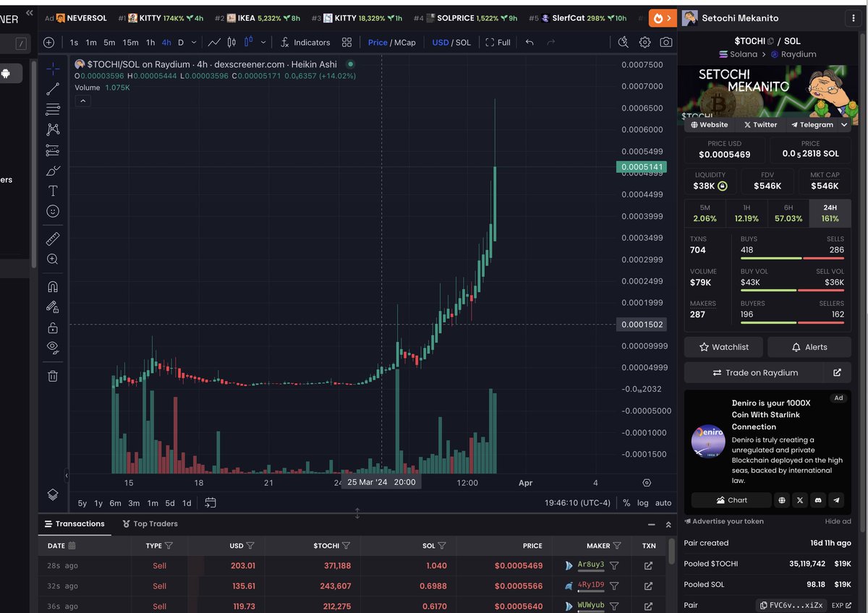
Task: Open the MAKER column filter
Action: point(617,546)
